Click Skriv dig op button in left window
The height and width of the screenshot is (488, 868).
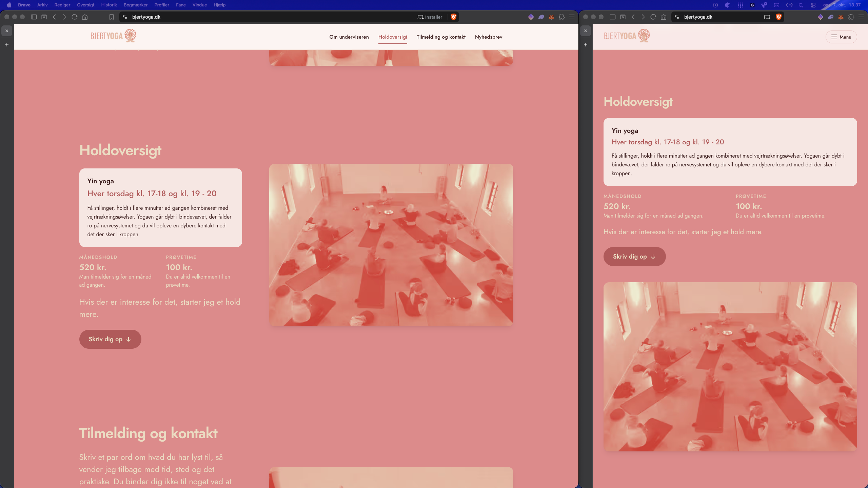(x=110, y=339)
